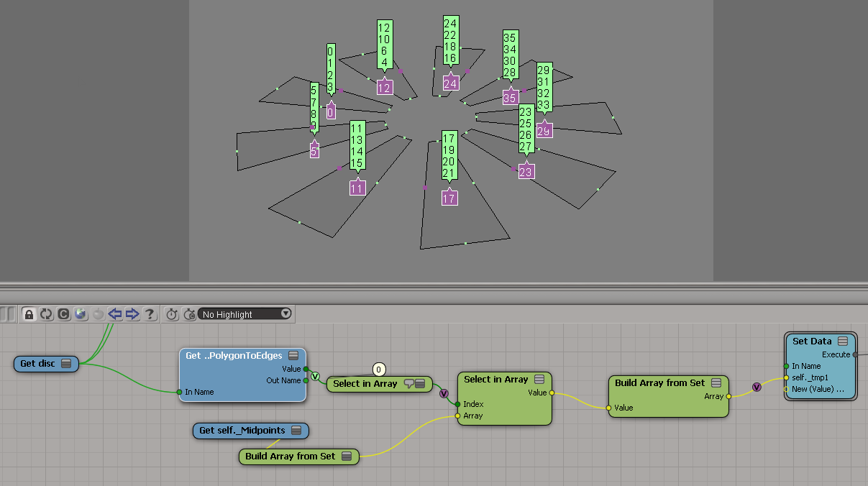The image size is (868, 486).
Task: Toggle the upper Build Array from Set node icon
Action: [716, 383]
